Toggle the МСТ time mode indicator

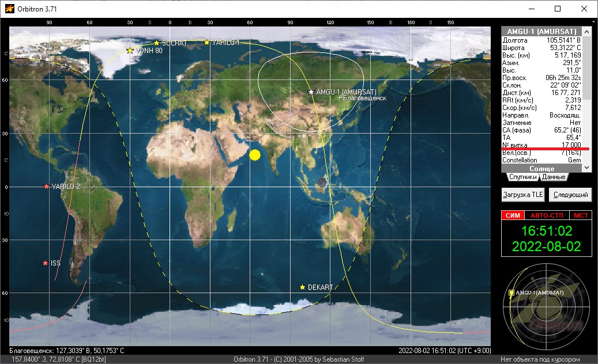pos(579,215)
